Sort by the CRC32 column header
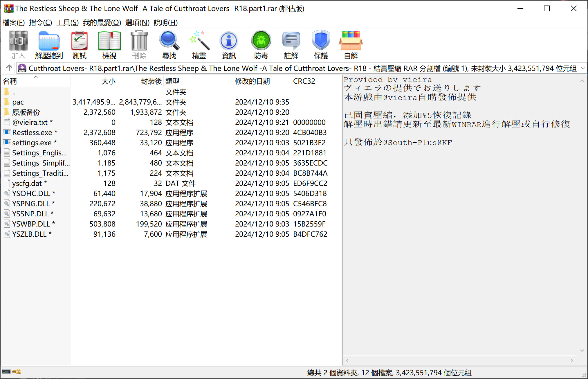588x379 pixels. pos(304,81)
